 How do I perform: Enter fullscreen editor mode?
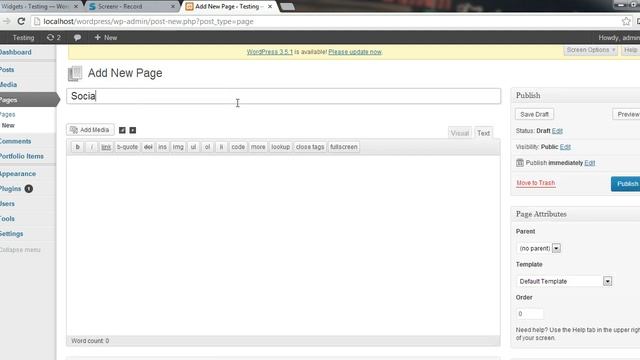coord(344,147)
